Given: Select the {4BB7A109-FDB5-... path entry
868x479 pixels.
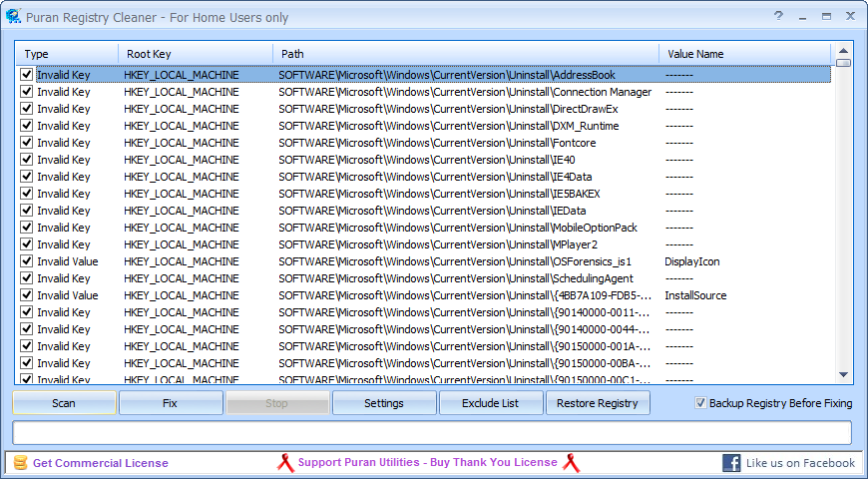Looking at the screenshot, I should click(x=465, y=295).
